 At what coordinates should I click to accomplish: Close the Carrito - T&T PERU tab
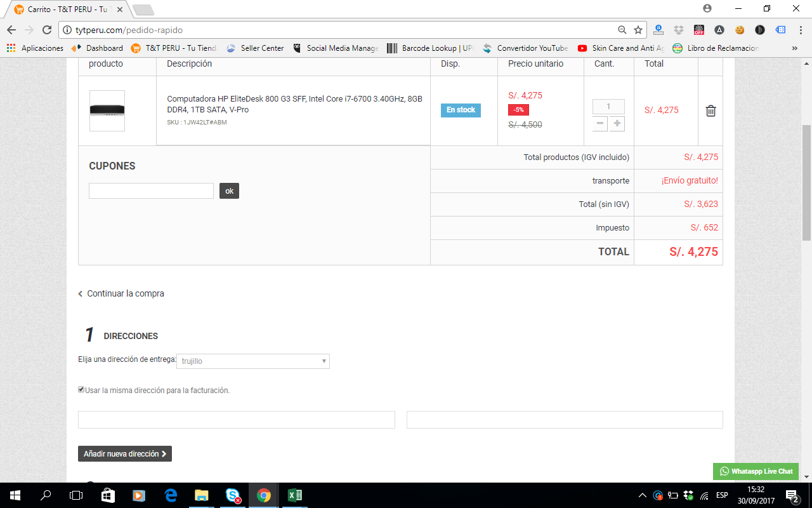[x=120, y=10]
